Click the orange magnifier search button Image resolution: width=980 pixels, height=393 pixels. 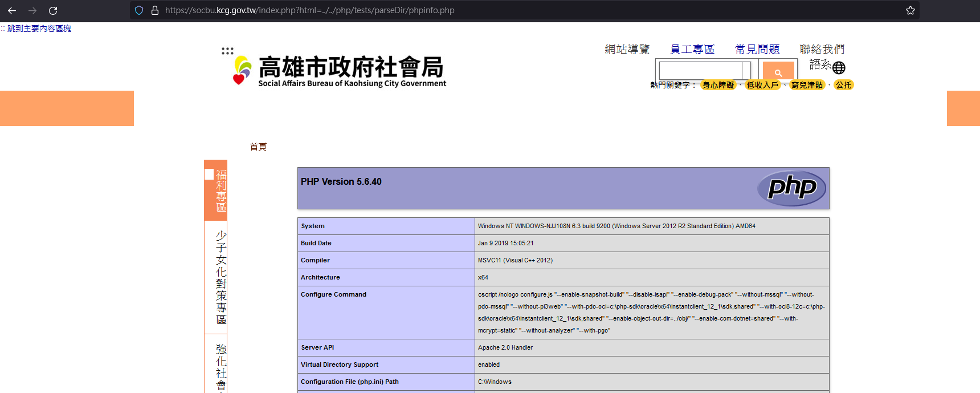778,71
